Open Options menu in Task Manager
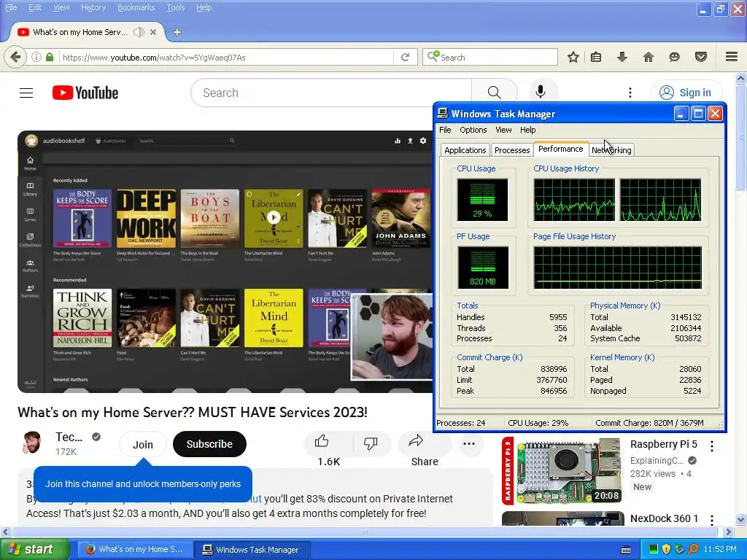Image resolution: width=747 pixels, height=560 pixels. [x=473, y=130]
